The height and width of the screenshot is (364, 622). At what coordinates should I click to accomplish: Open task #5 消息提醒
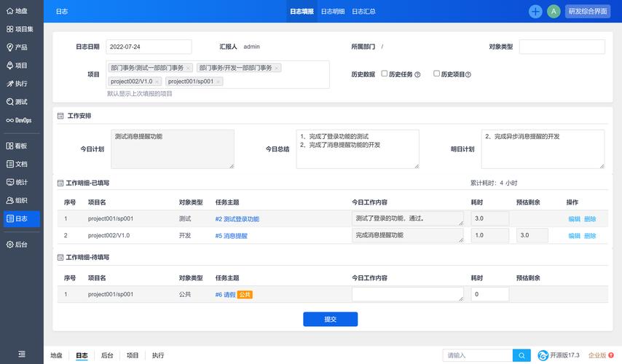tap(232, 236)
